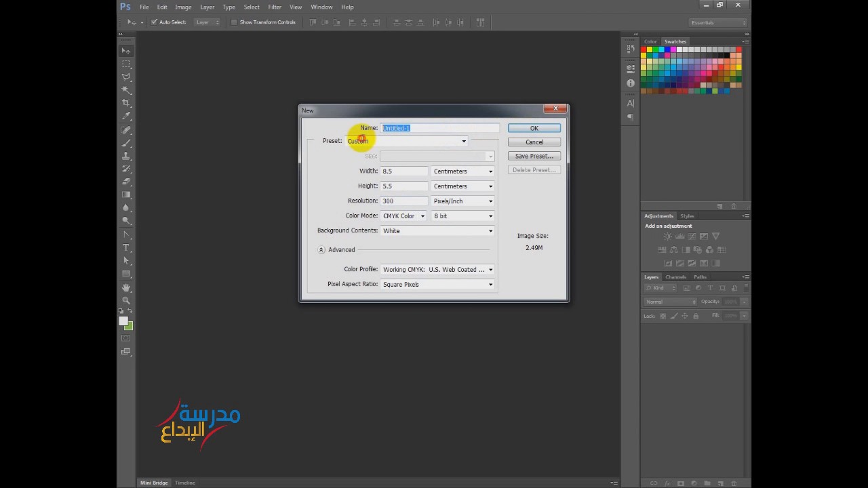Open the Height units dropdown

tap(463, 186)
